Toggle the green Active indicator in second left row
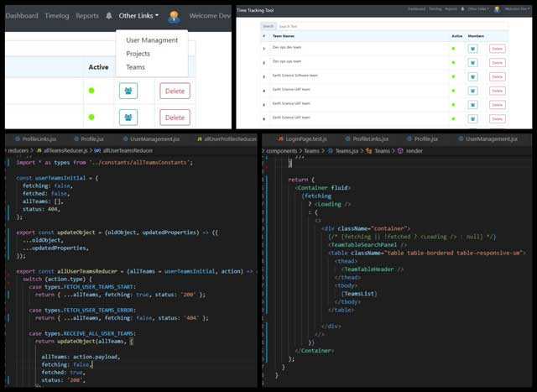 pos(92,118)
